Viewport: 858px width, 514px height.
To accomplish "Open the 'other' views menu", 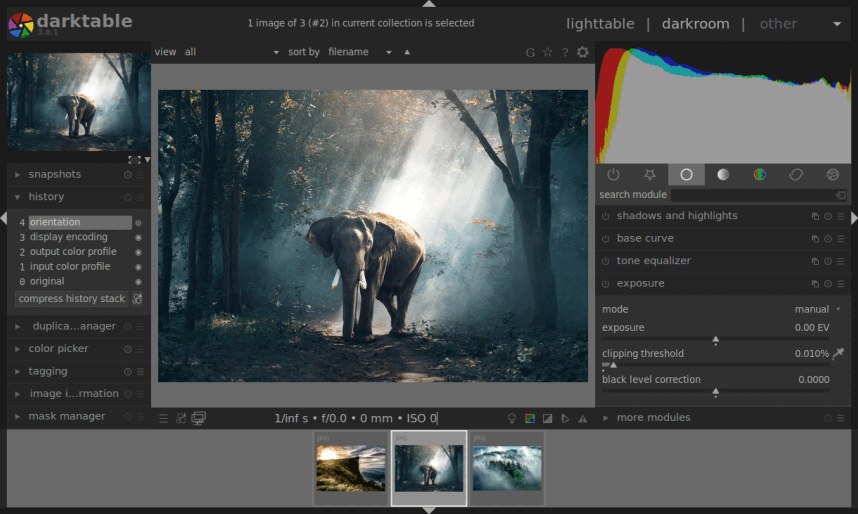I will coord(778,24).
